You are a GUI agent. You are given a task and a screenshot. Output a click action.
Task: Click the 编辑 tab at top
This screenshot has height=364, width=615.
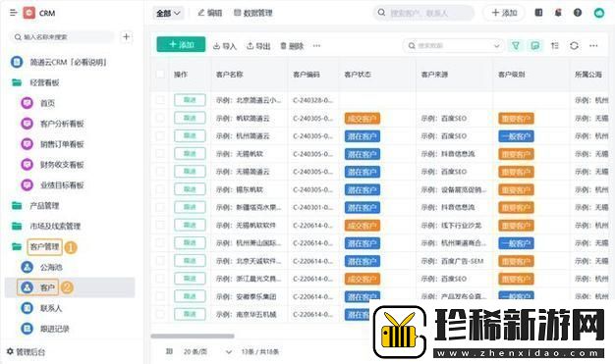[210, 13]
